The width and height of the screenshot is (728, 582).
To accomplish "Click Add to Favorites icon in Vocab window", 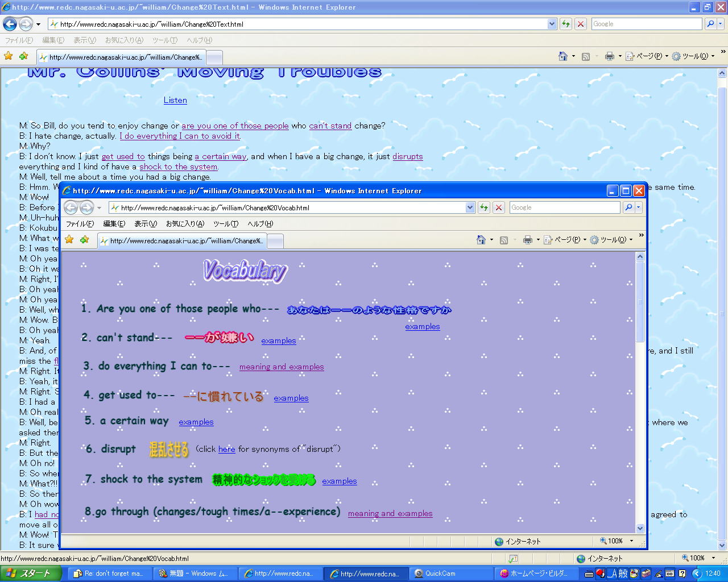I will (x=85, y=240).
